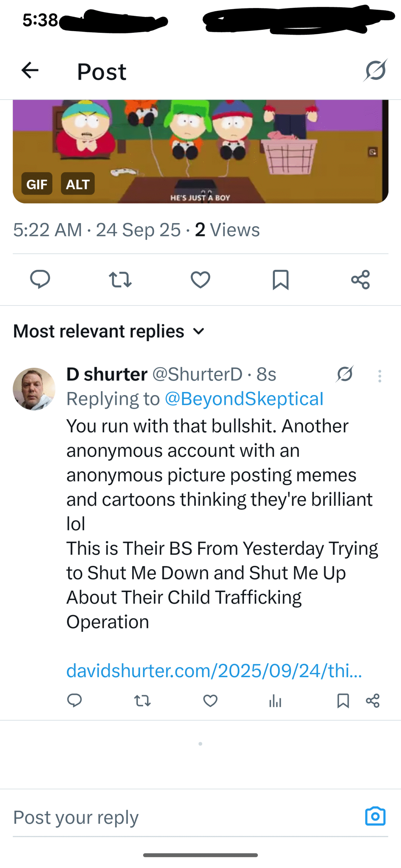The height and width of the screenshot is (868, 401).
Task: Open @BeyondSkeptical mention link
Action: pos(244,399)
